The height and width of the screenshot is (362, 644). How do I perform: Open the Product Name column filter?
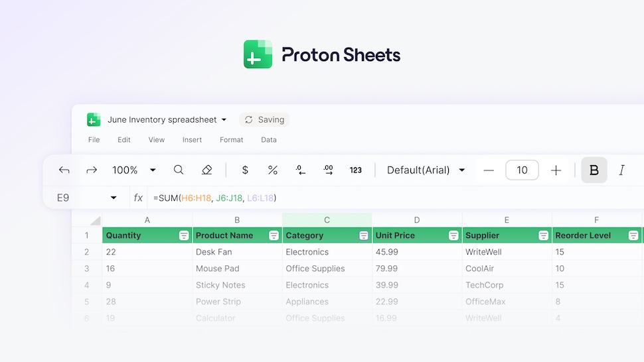pyautogui.click(x=274, y=235)
